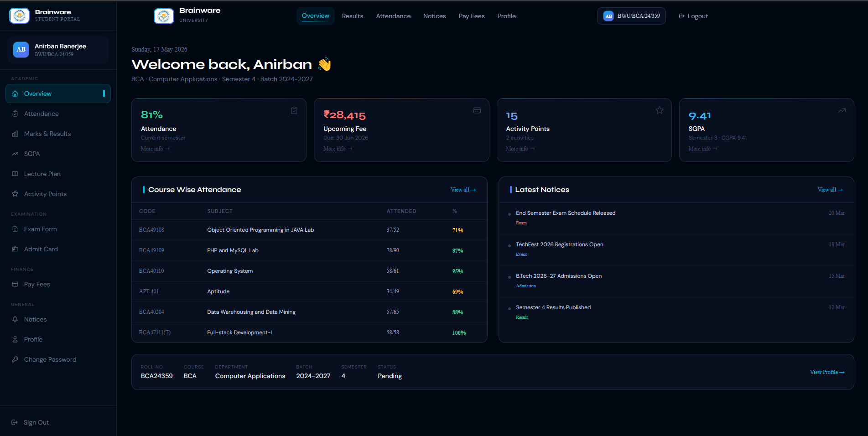868x436 pixels.
Task: Open Lecture Plan from the sidebar
Action: click(58, 174)
